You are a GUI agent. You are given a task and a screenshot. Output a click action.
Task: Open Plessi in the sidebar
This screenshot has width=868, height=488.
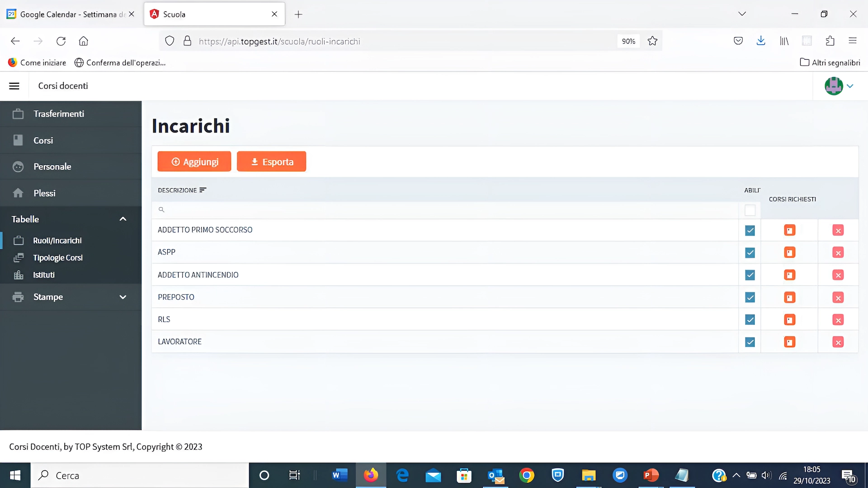click(71, 193)
